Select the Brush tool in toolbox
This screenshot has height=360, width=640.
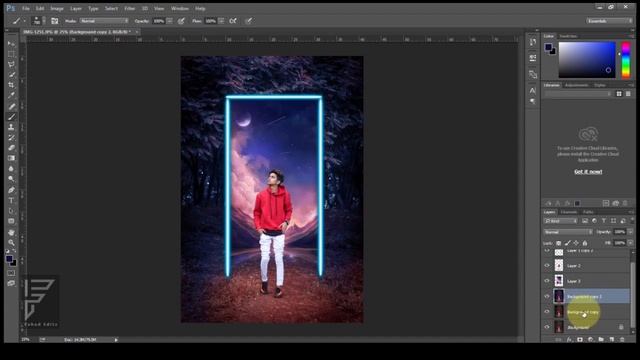(11, 117)
